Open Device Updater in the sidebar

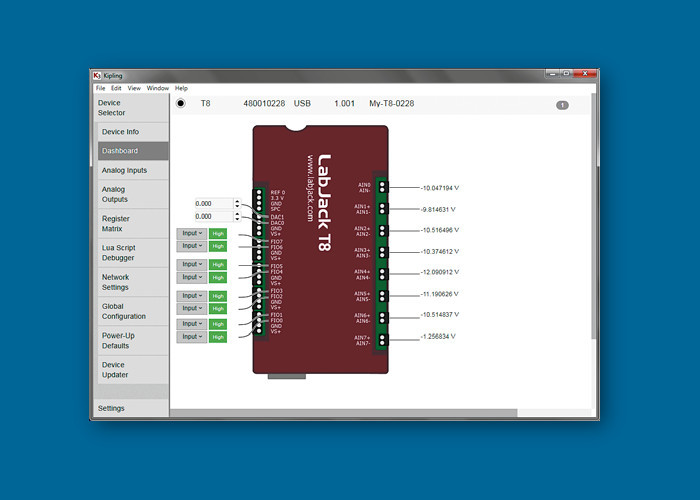pyautogui.click(x=133, y=370)
